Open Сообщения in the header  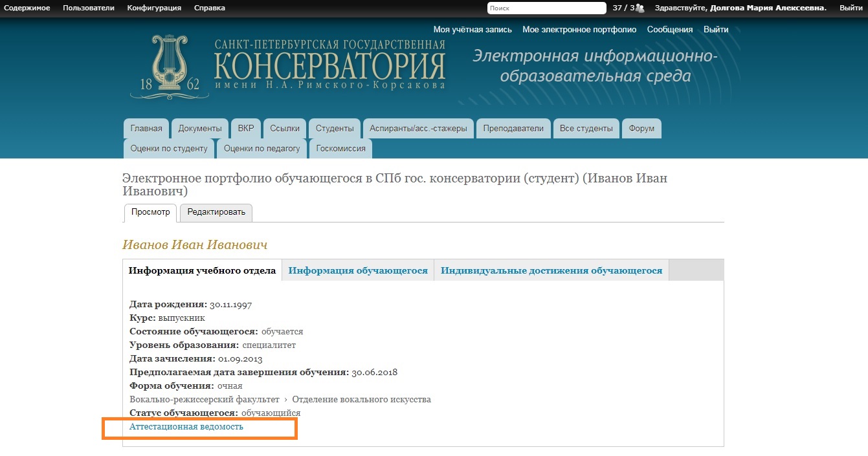pyautogui.click(x=670, y=30)
